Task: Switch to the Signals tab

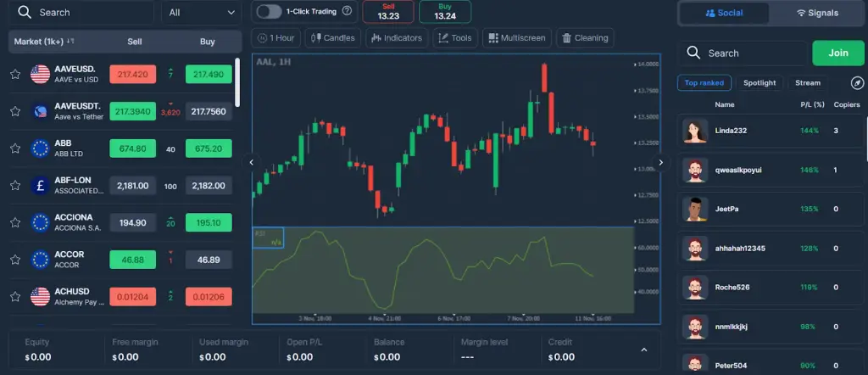Action: click(x=817, y=13)
